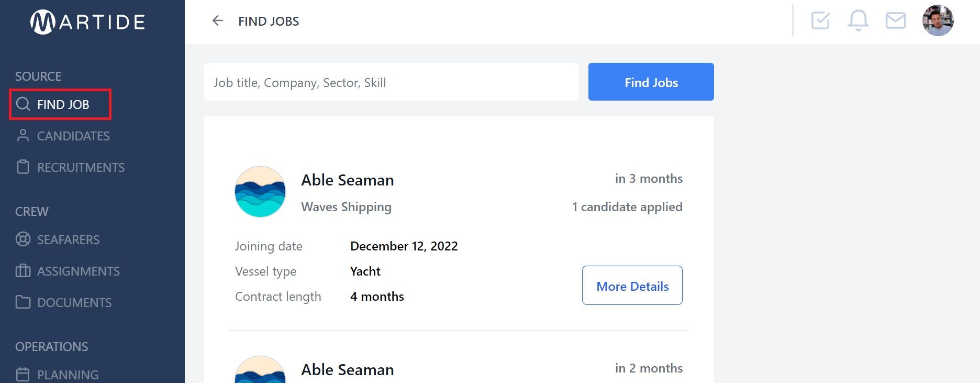
Task: Open CANDIDATES in the sidebar
Action: (x=63, y=136)
